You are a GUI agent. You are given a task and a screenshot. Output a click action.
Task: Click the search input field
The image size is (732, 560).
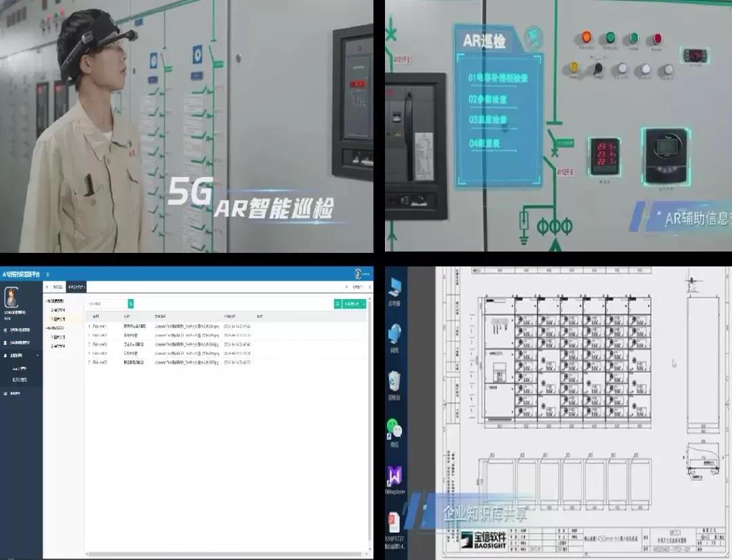pyautogui.click(x=106, y=304)
